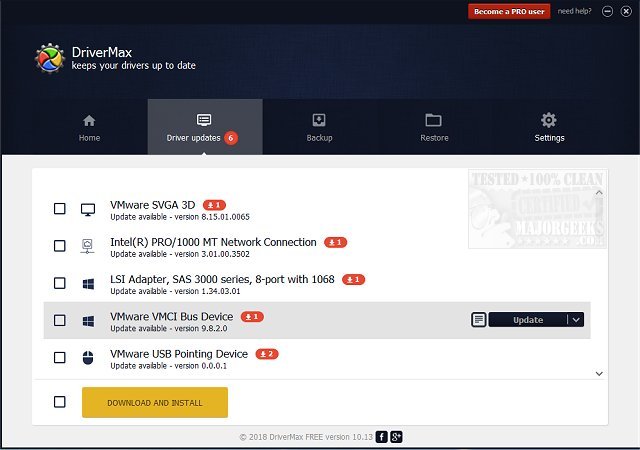This screenshot has width=640, height=450.
Task: Click the DOWNLOAD AND INSTALL button
Action: click(x=155, y=403)
